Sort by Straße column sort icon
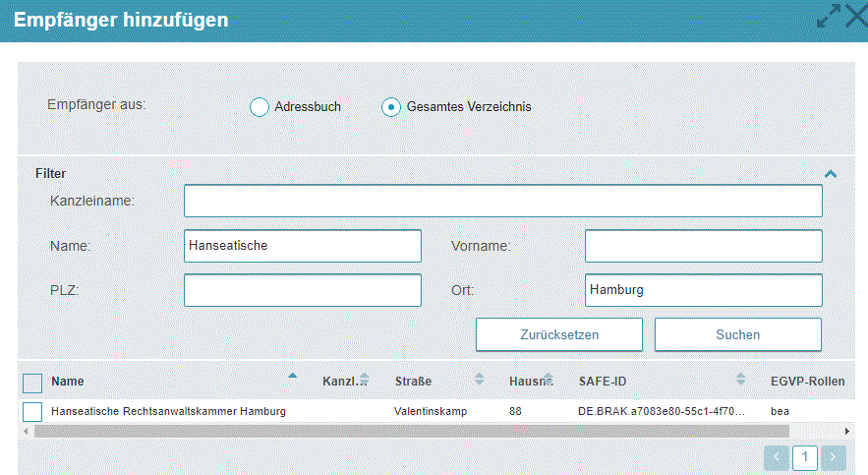Screen dimensions: 868x475 (480, 380)
